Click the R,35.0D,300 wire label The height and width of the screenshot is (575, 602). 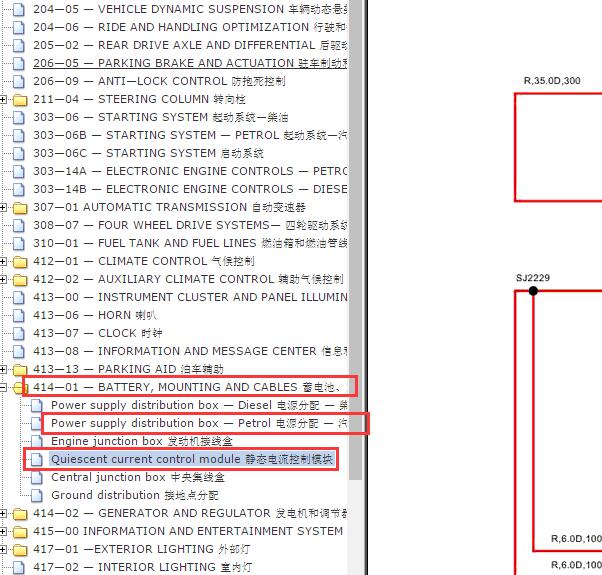[x=552, y=81]
